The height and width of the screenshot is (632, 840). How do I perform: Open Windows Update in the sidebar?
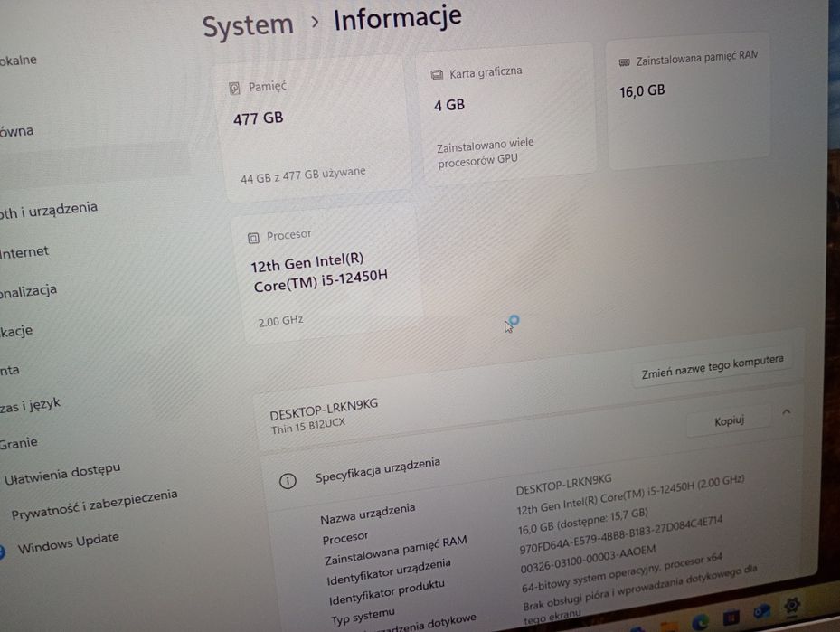point(68,543)
